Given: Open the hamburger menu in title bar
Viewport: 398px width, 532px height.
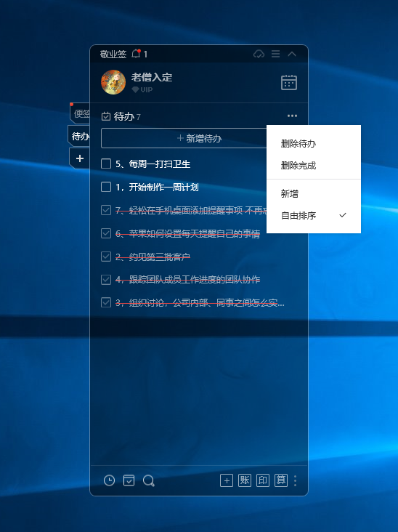Looking at the screenshot, I should tap(275, 54).
